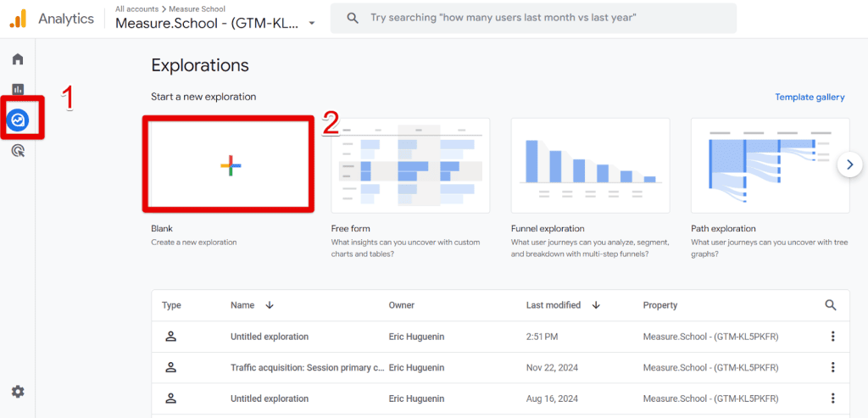Click the Blank template label
Screen dimensions: 868x418
click(x=162, y=228)
